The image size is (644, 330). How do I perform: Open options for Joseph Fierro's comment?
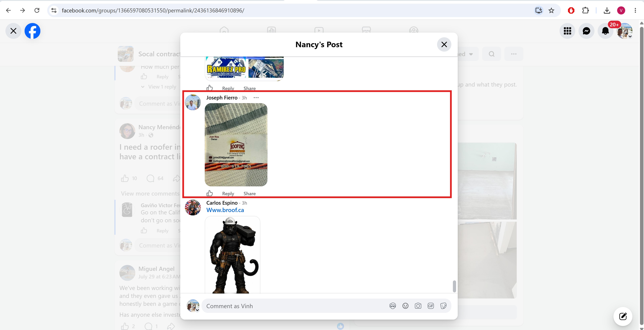coord(256,98)
